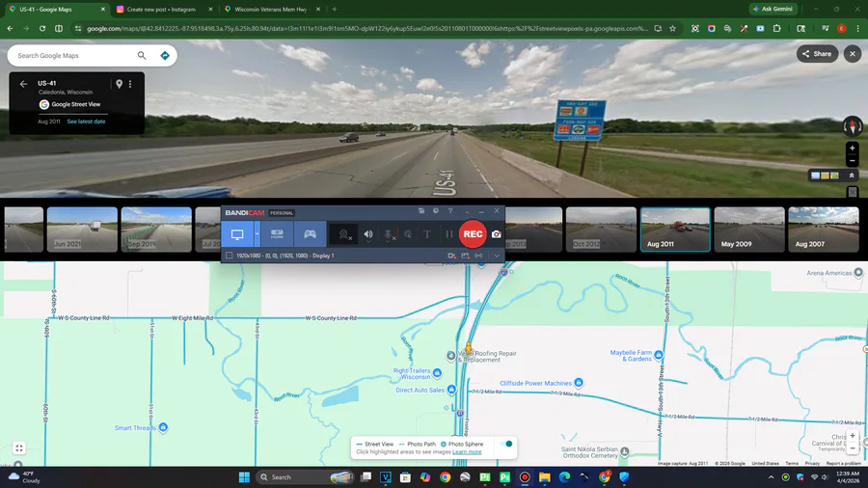868x488 pixels.
Task: Open the Windows Start menu
Action: (244, 477)
